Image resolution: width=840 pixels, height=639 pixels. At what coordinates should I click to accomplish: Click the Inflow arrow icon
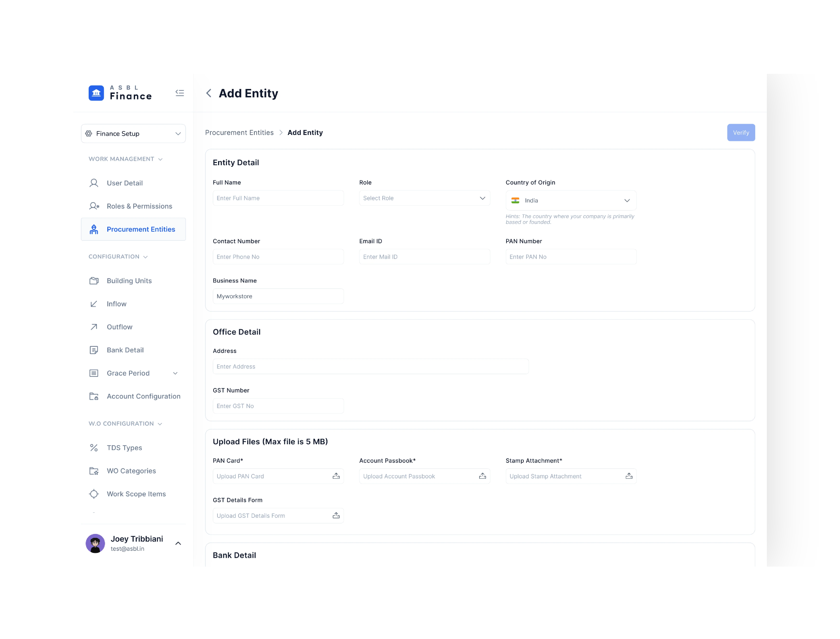click(x=94, y=304)
